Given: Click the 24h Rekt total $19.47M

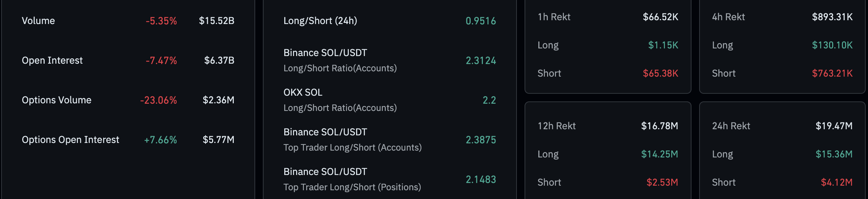Looking at the screenshot, I should (834, 126).
